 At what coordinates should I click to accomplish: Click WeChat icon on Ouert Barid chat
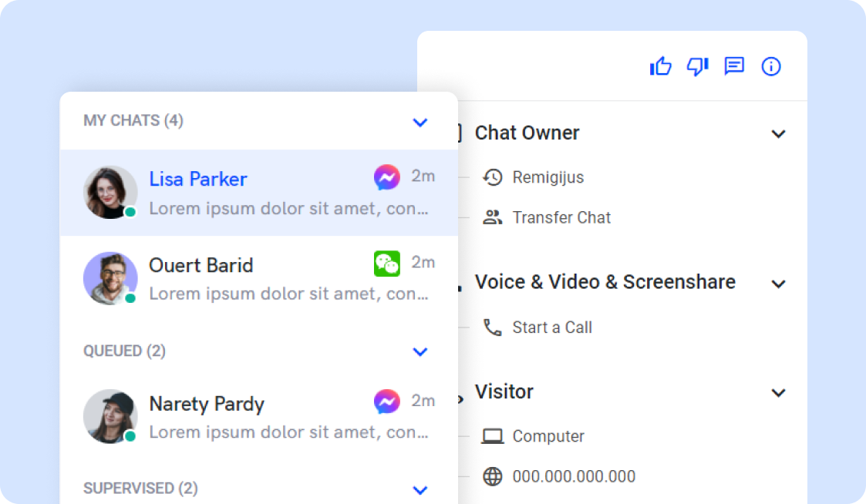click(387, 264)
